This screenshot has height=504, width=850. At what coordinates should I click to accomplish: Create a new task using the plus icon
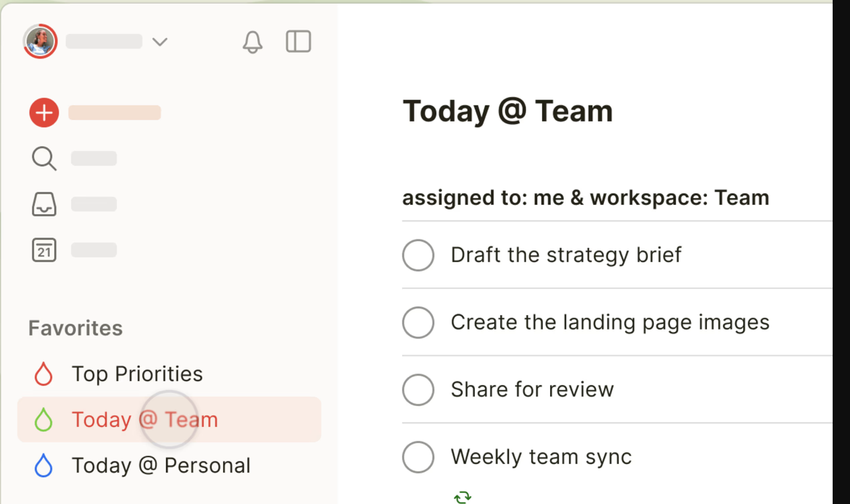[x=44, y=112]
